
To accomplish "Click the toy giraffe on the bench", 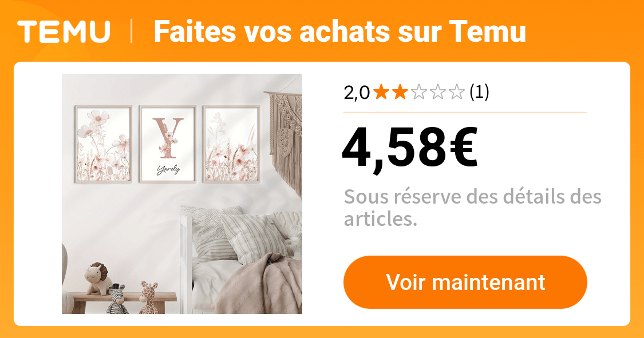I will 149,297.
